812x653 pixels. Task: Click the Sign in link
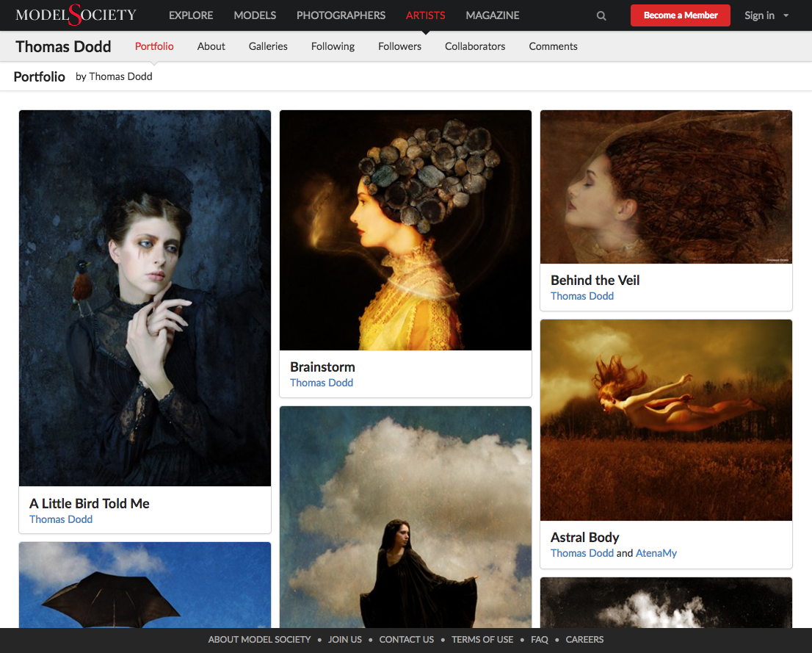(x=759, y=15)
